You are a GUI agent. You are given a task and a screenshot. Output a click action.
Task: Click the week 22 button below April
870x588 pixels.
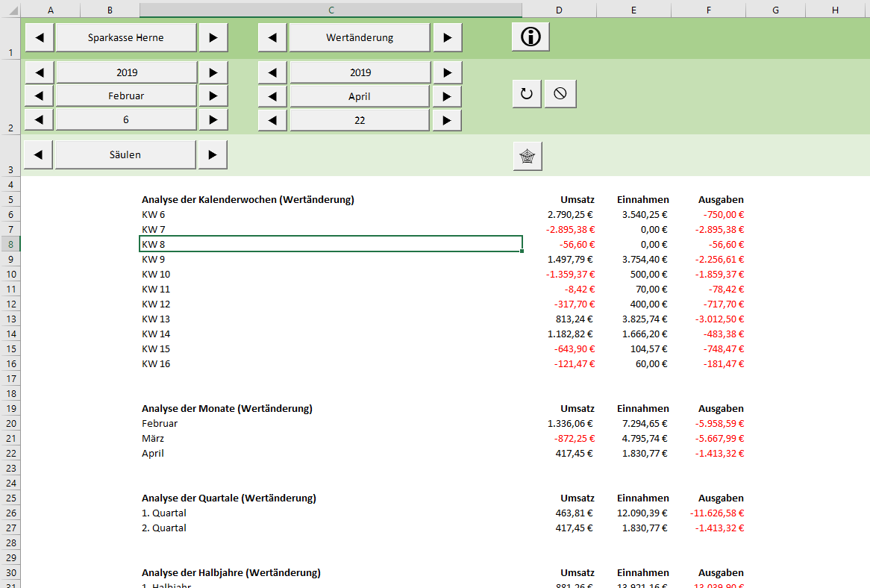360,120
